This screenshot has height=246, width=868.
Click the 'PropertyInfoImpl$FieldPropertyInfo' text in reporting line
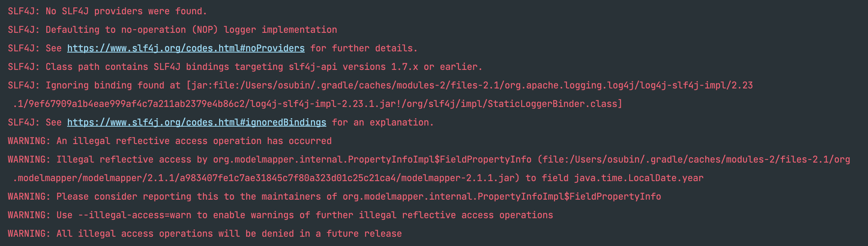(569, 197)
